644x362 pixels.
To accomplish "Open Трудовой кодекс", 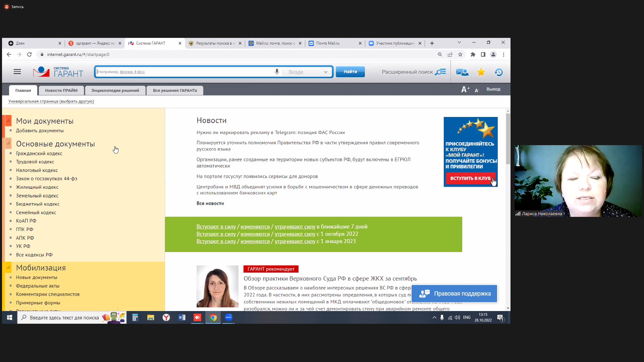I will [x=35, y=162].
